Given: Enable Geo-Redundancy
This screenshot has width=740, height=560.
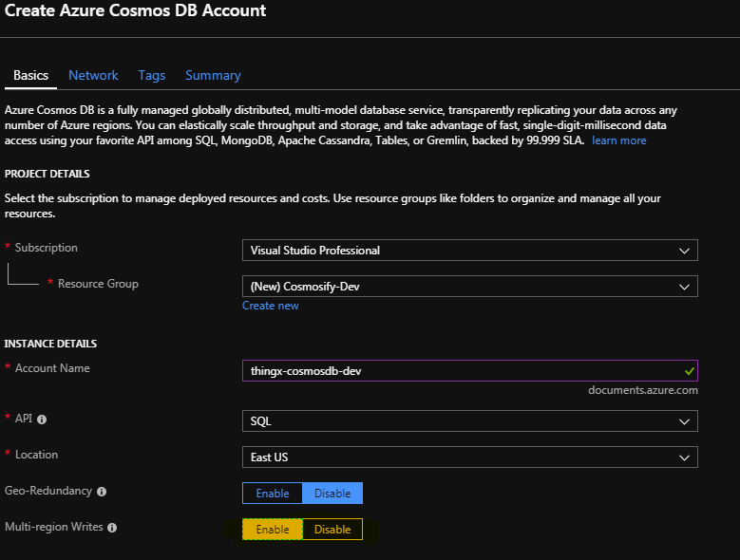Looking at the screenshot, I should tap(273, 494).
